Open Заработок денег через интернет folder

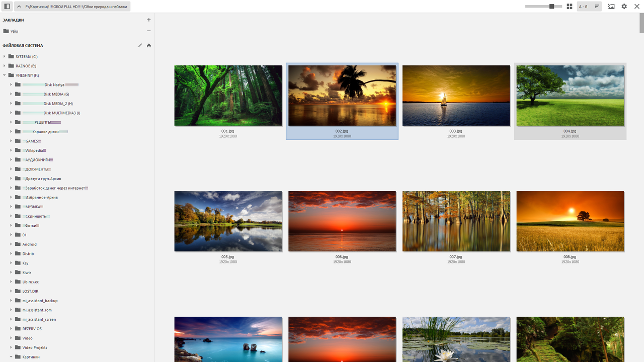(x=55, y=188)
